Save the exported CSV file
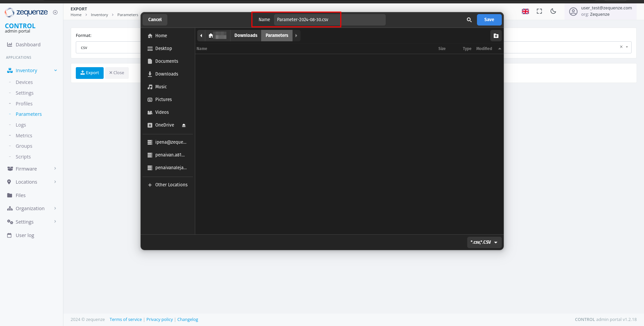 coord(489,19)
